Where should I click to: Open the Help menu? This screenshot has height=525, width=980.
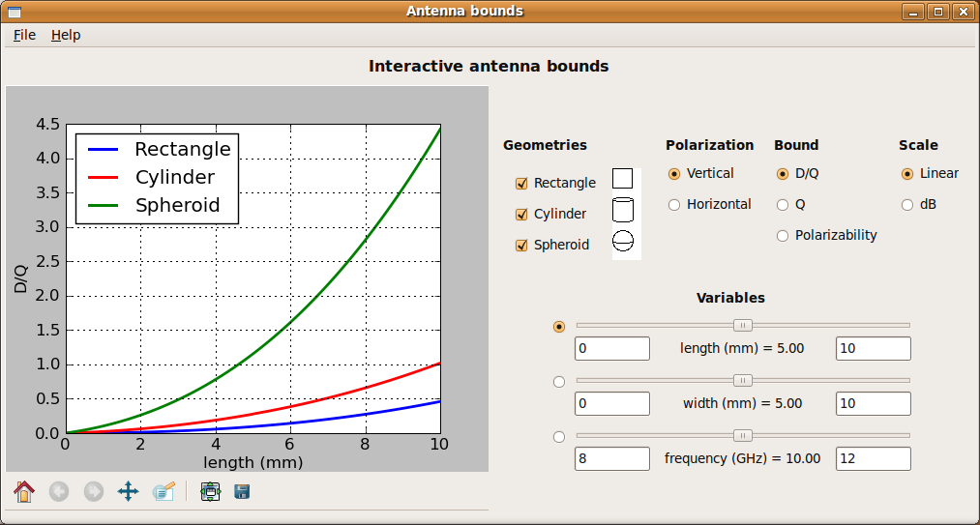pos(66,35)
